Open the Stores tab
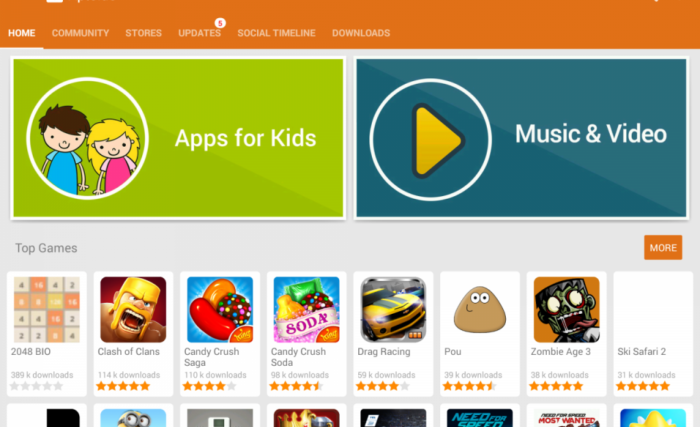700x427 pixels. coord(143,33)
